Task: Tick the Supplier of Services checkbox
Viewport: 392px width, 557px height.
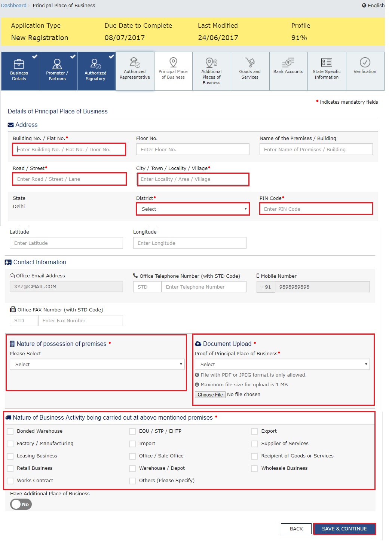Action: click(x=254, y=444)
